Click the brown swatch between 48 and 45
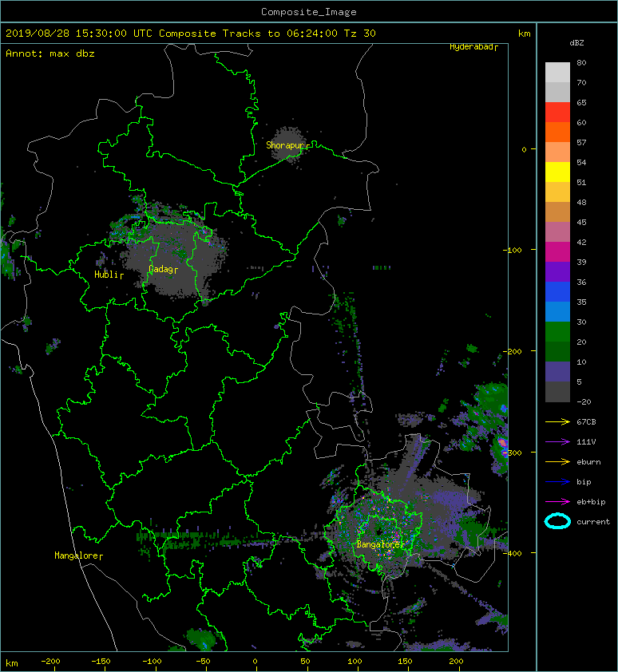This screenshot has width=618, height=672. (x=557, y=211)
